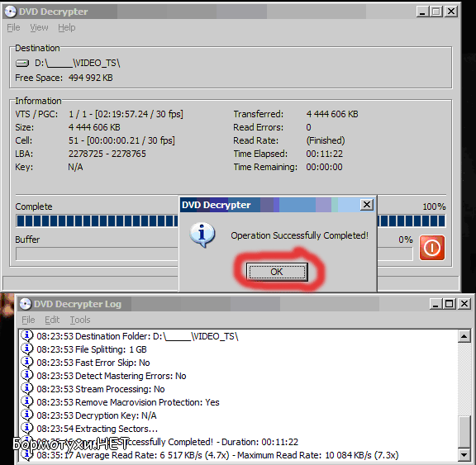
Task: Click info icon beside Fast Error Skip entry
Action: [x=27, y=363]
